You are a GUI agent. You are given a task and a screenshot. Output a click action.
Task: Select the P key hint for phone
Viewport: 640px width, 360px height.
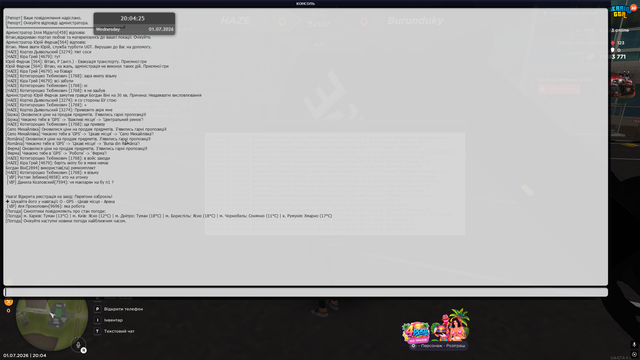pyautogui.click(x=98, y=309)
